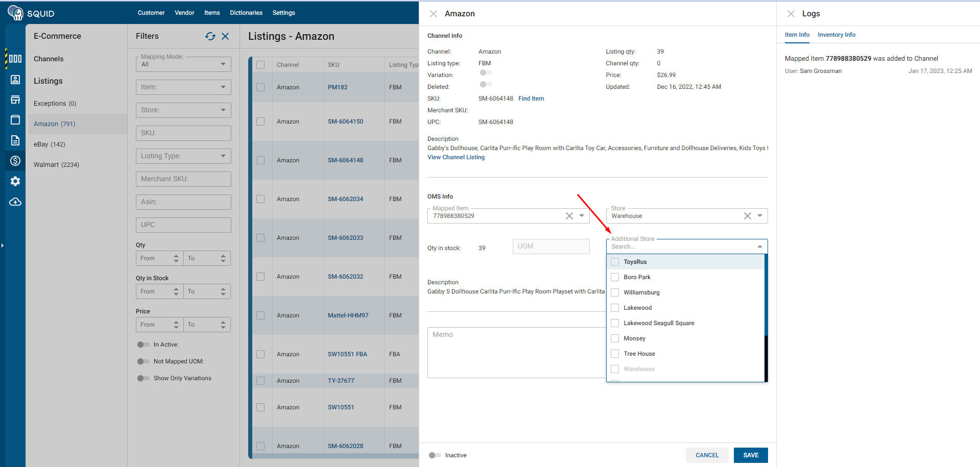The height and width of the screenshot is (467, 980).
Task: Open the SM-6064150 SKU link
Action: coord(346,121)
